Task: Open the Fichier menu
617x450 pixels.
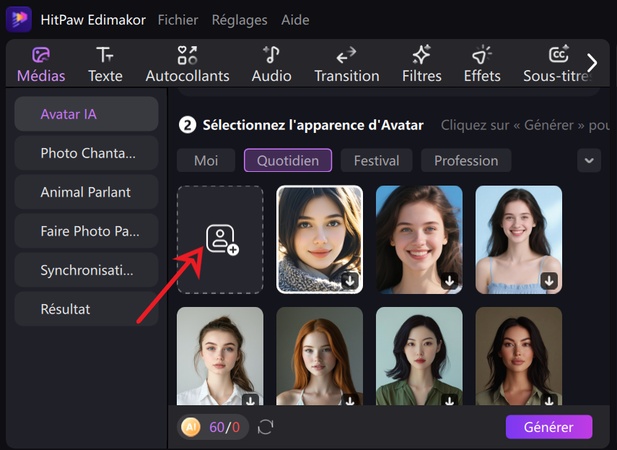Action: 178,20
